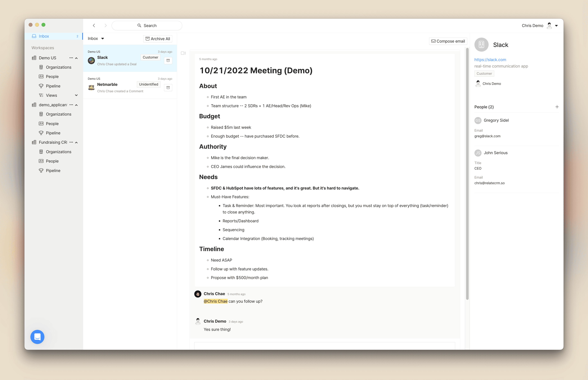Open the Intercom chat bubble
The image size is (588, 380).
point(37,337)
